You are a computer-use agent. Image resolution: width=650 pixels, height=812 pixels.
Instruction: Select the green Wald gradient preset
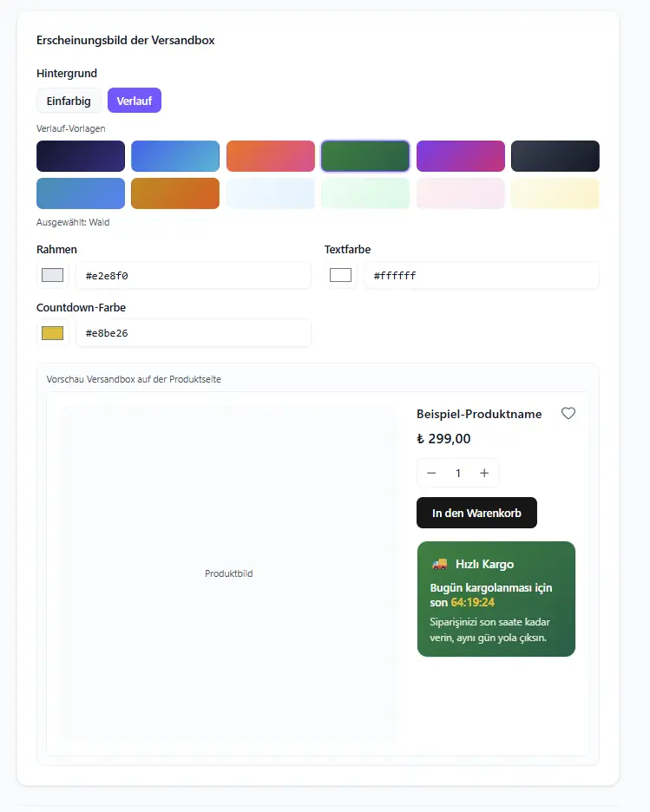click(365, 156)
